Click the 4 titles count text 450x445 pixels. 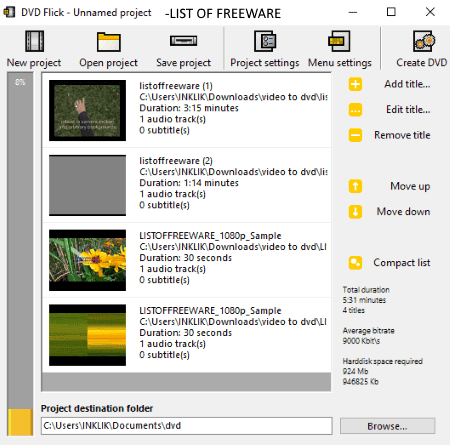[x=354, y=310]
